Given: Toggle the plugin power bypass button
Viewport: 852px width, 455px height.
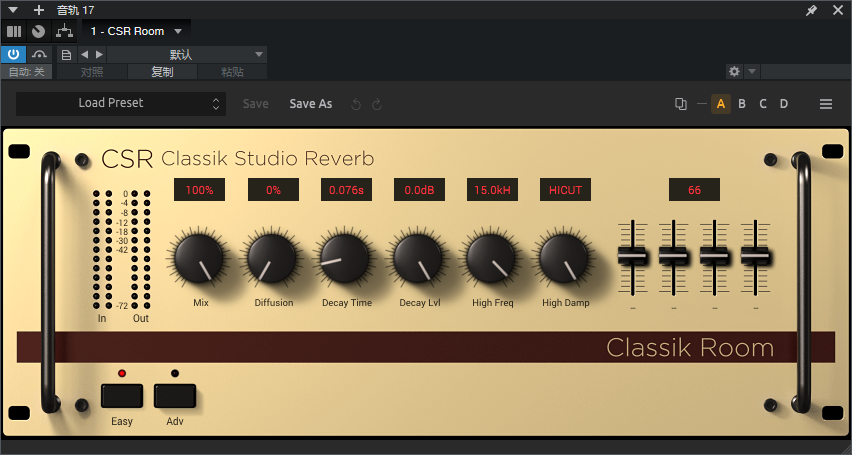Looking at the screenshot, I should click(13, 54).
